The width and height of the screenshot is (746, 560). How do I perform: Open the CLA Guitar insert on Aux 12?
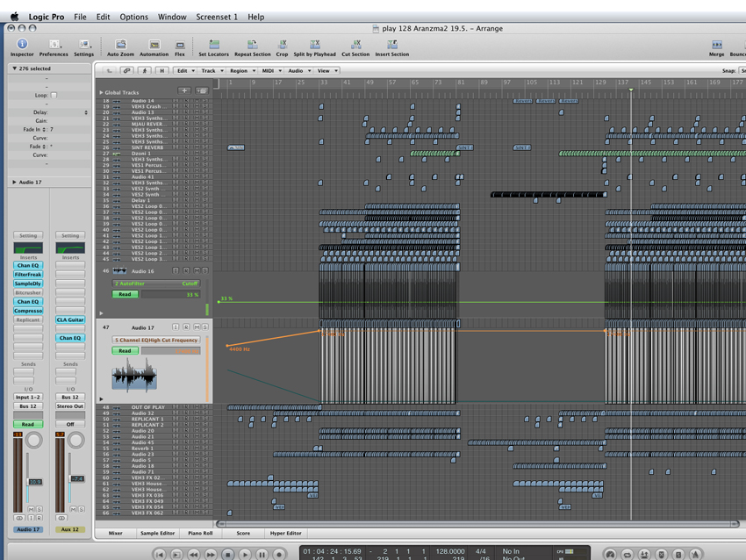pyautogui.click(x=70, y=319)
